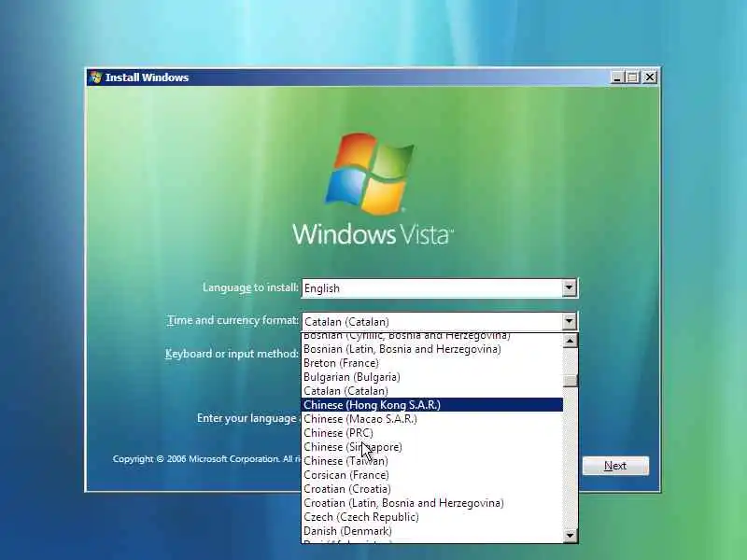The image size is (747, 560).
Task: Select Corsican (France)
Action: 432,475
